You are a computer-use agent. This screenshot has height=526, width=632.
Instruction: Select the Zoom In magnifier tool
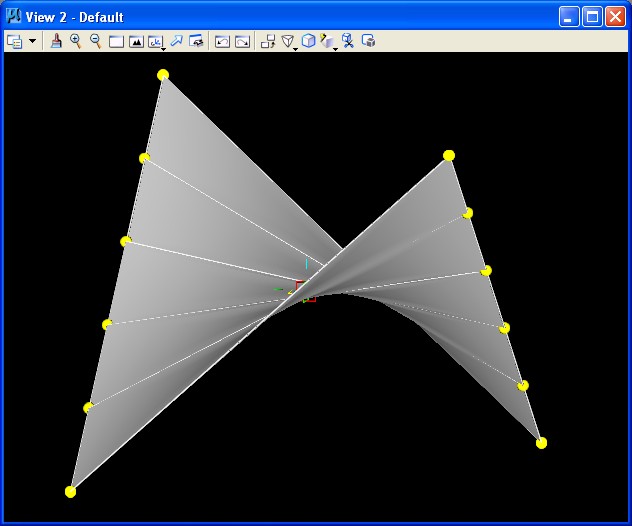[75, 41]
